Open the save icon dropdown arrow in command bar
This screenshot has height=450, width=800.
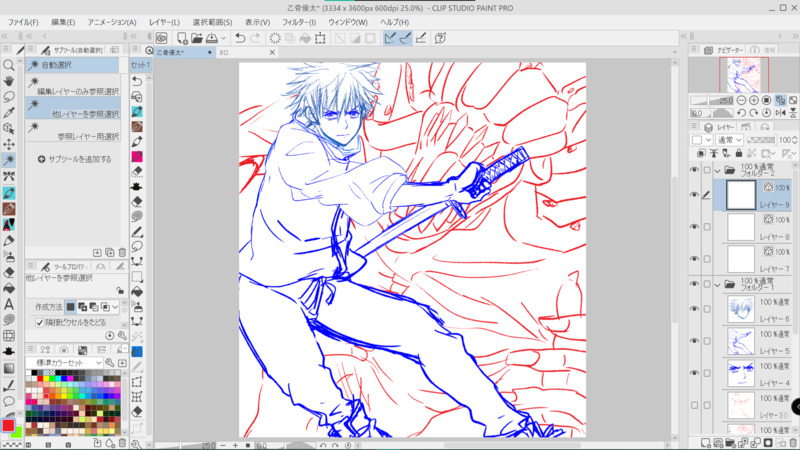(223, 38)
